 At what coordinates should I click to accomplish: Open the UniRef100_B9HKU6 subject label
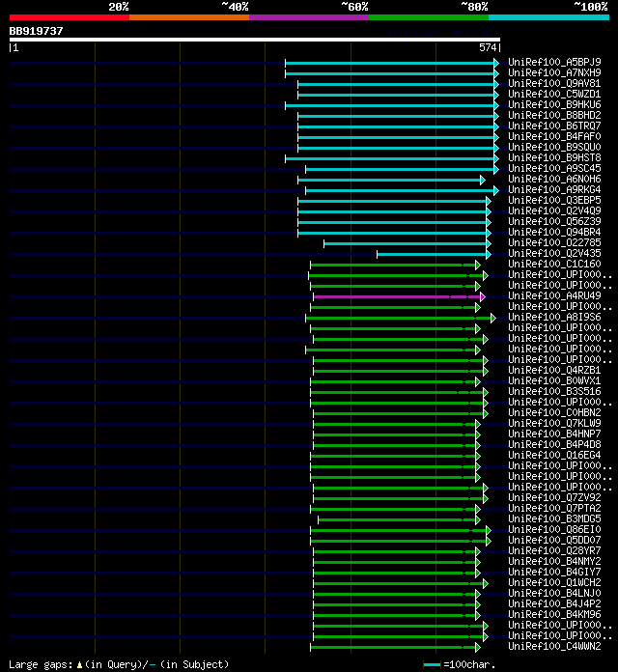click(x=554, y=104)
